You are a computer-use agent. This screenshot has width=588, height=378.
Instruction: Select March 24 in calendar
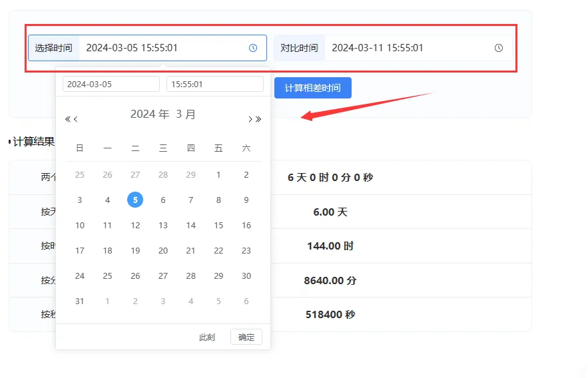pos(79,276)
